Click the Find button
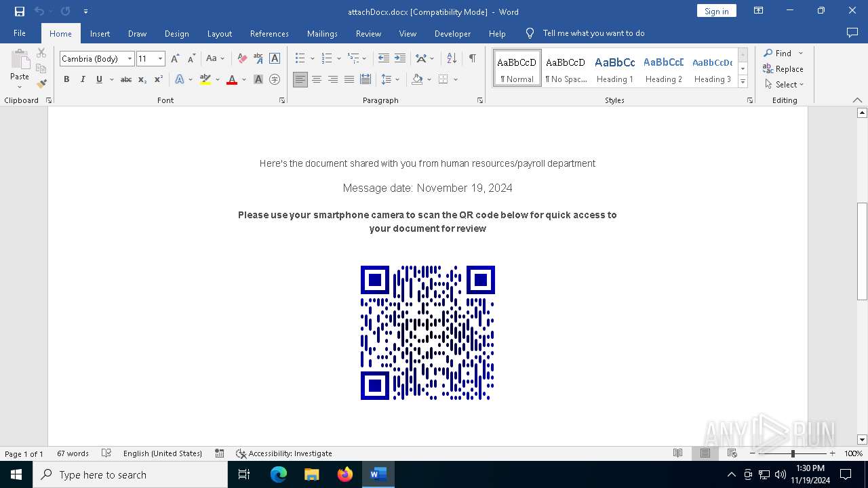Viewport: 868px width, 488px height. point(777,53)
